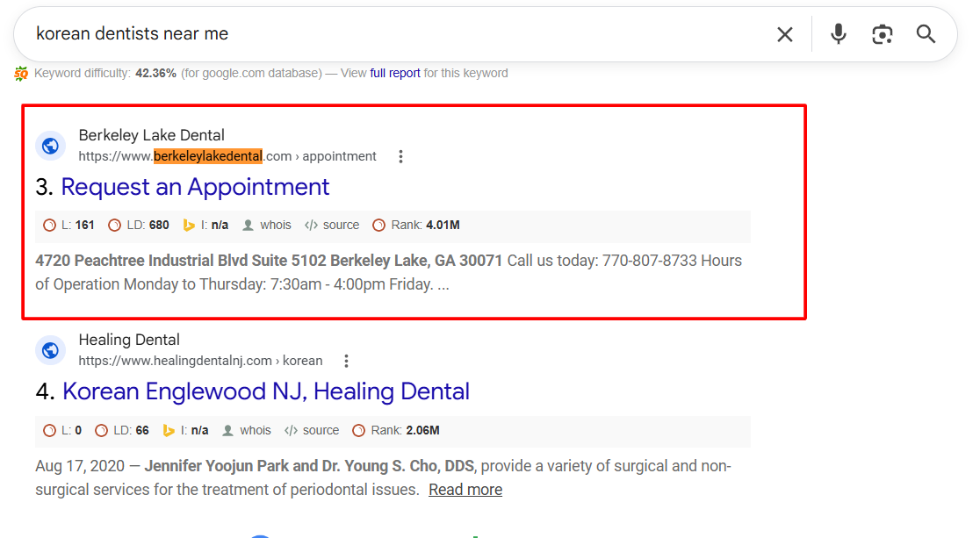
Task: View whois for Healing Dental result
Action: point(247,431)
